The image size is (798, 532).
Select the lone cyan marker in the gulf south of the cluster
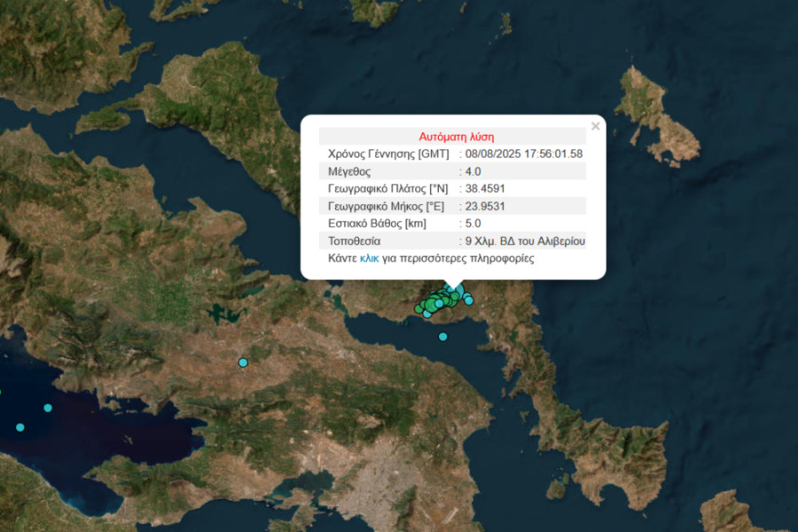tap(444, 336)
